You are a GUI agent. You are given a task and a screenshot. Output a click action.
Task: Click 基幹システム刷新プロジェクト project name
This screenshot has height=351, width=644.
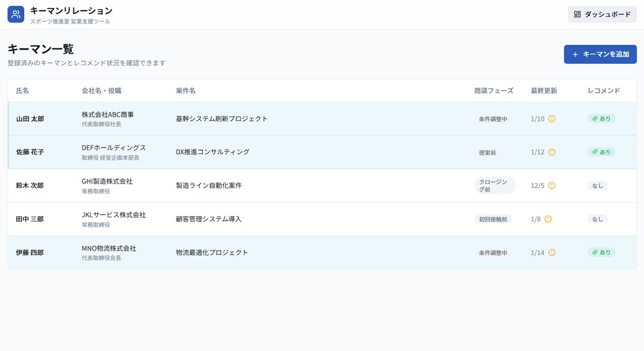[222, 119]
